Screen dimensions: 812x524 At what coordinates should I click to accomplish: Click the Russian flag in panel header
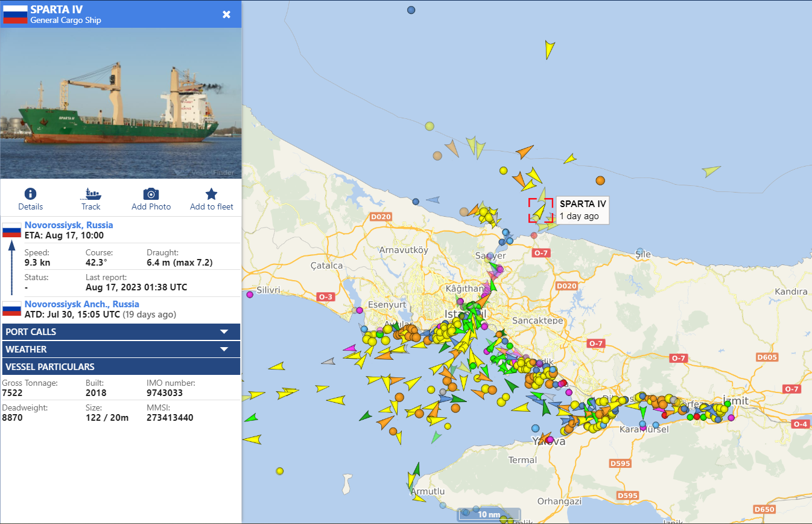[15, 14]
